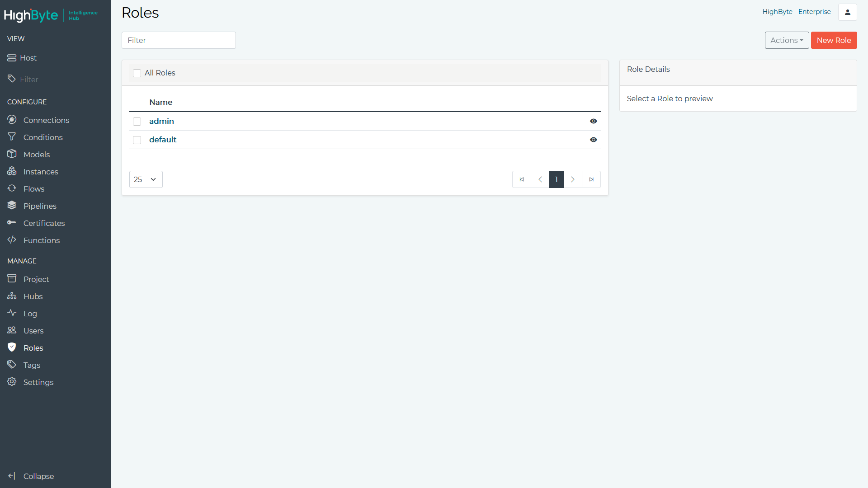Open Roles management from sidebar

33,347
